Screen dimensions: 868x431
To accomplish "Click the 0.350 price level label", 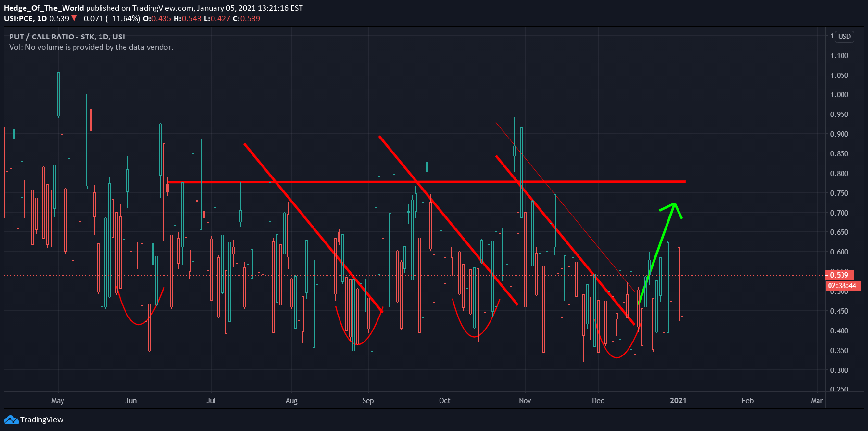I will point(839,351).
